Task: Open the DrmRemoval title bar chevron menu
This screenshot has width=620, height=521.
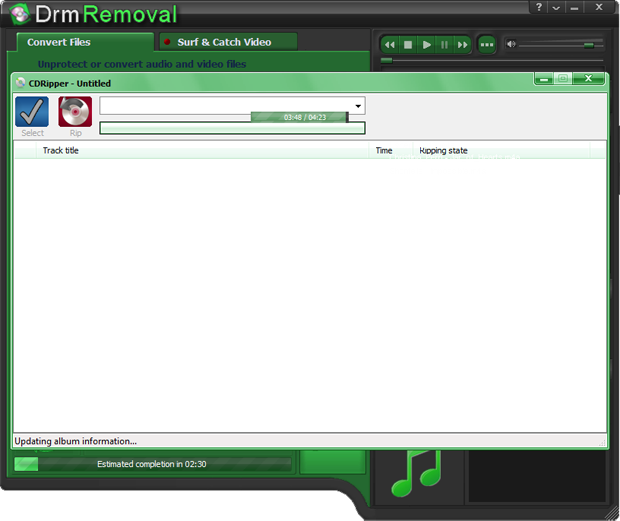Action: coord(556,7)
